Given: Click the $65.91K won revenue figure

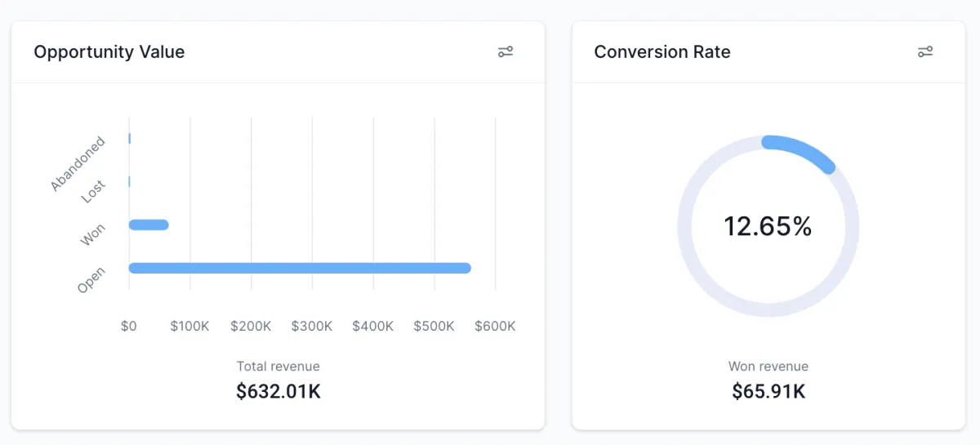Looking at the screenshot, I should pos(768,391).
